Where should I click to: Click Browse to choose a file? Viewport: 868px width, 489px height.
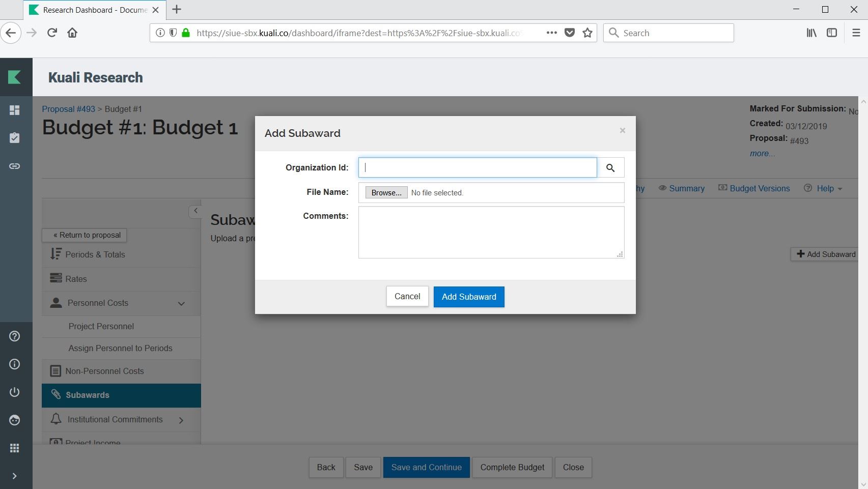pos(386,193)
